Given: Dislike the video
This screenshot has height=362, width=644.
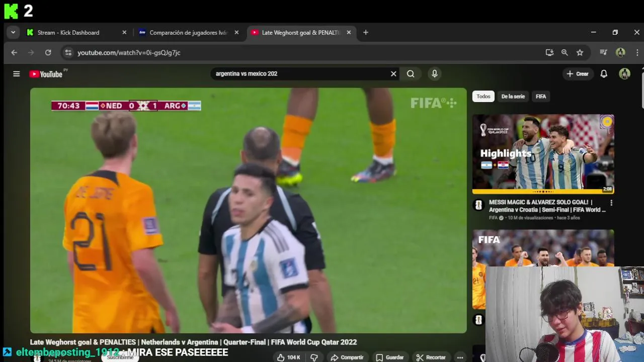Looking at the screenshot, I should [x=314, y=357].
